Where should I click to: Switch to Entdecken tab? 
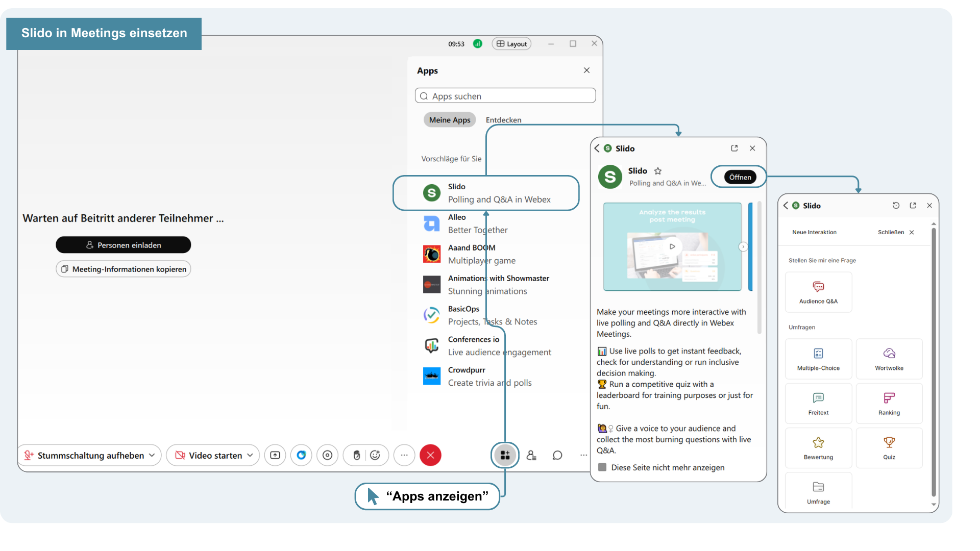coord(503,120)
